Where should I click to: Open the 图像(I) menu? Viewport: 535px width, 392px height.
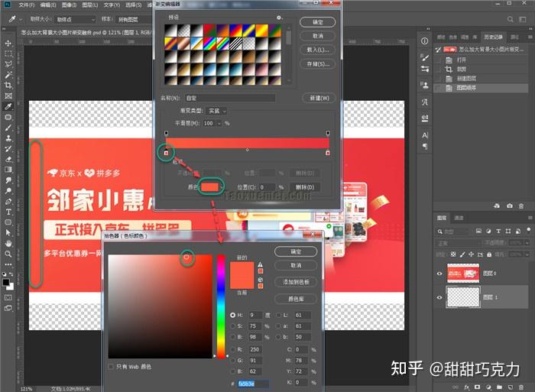69,5
